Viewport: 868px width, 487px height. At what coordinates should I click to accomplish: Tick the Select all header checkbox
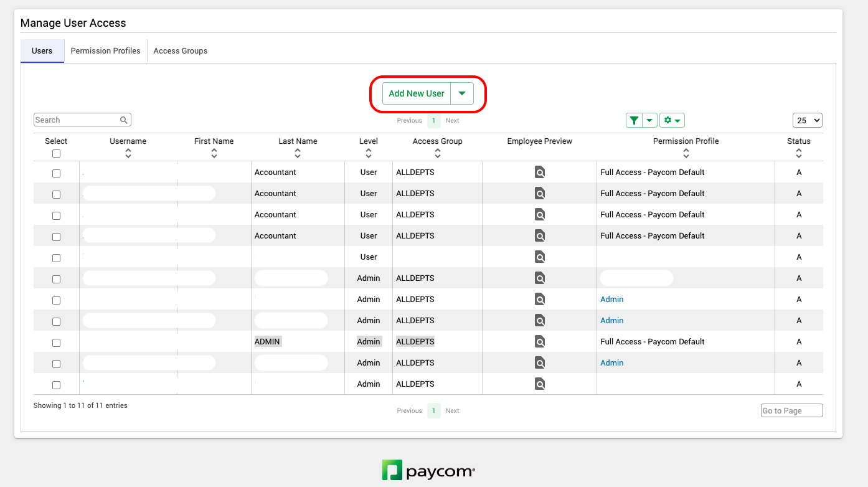coord(56,153)
